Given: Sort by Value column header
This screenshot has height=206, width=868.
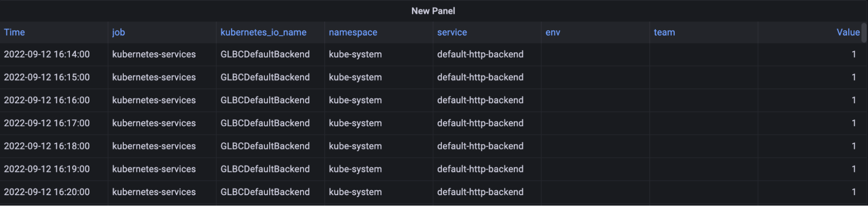Looking at the screenshot, I should point(848,32).
